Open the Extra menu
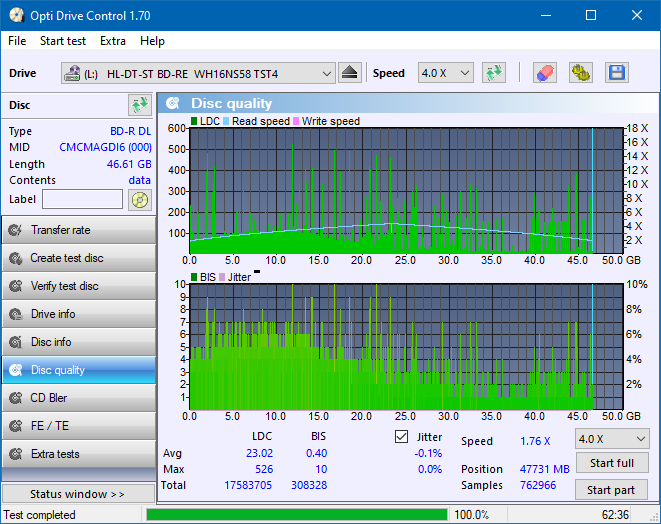The height and width of the screenshot is (524, 661). pos(113,41)
